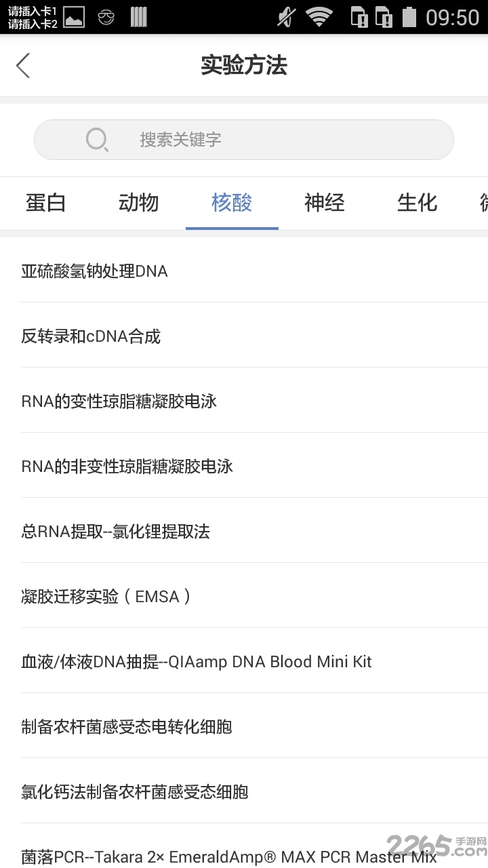The image size is (488, 868).
Task: Switch to the 蛋白 tab
Action: coord(46,203)
